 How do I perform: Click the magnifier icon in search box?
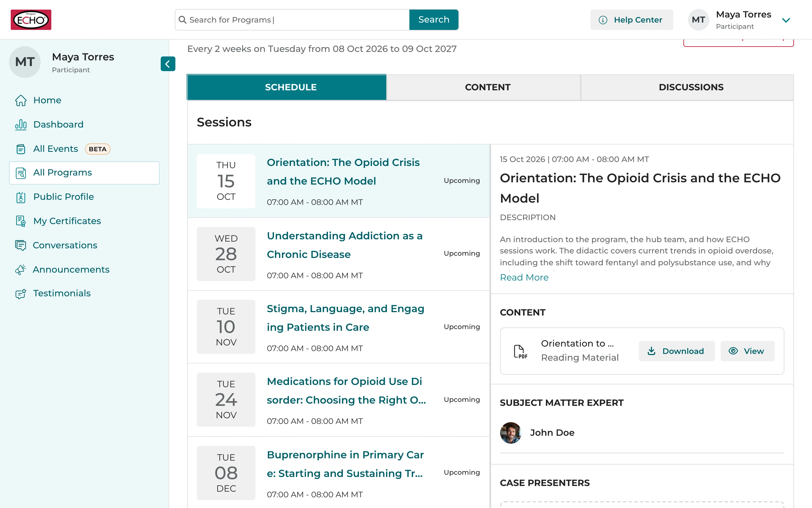click(x=182, y=20)
